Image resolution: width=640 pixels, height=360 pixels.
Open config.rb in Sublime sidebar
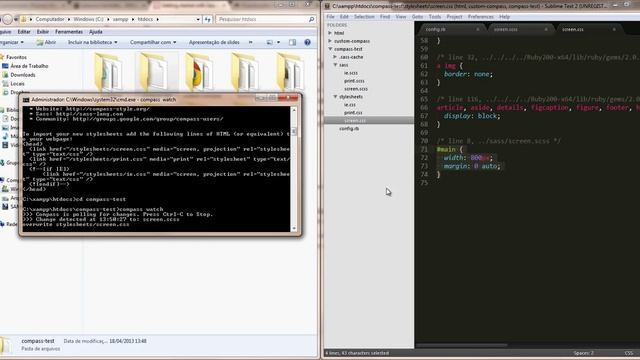(349, 129)
